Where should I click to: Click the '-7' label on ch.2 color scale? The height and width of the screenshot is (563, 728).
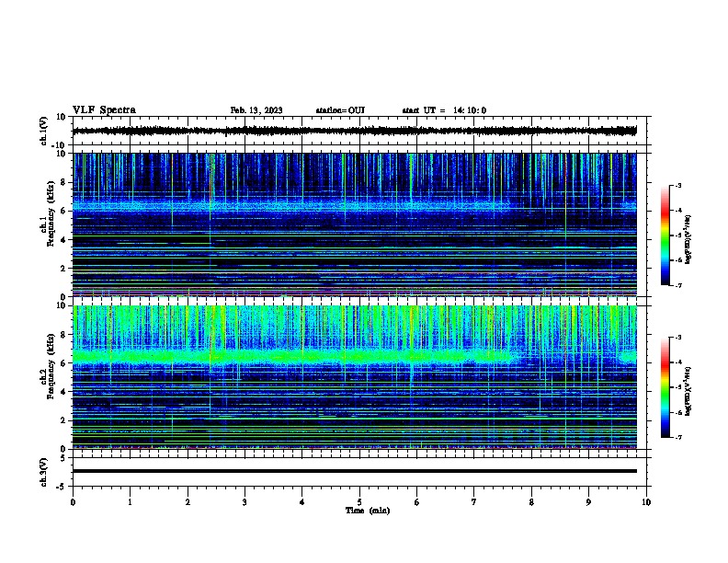[x=677, y=437]
